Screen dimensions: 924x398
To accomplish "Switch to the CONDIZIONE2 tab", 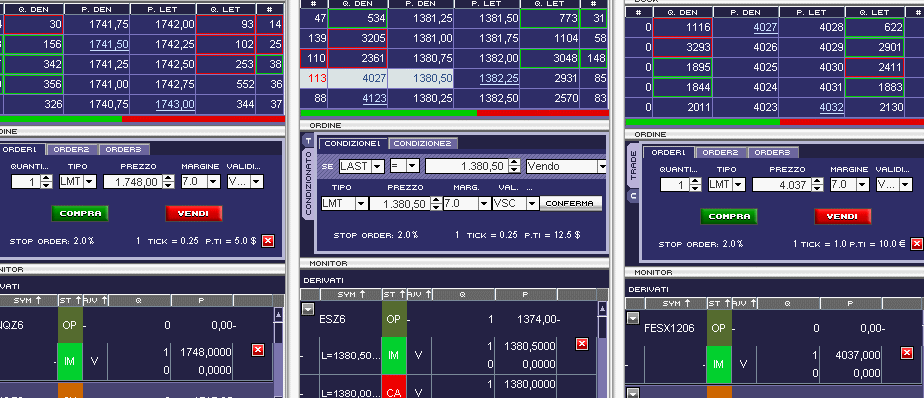I will [423, 143].
